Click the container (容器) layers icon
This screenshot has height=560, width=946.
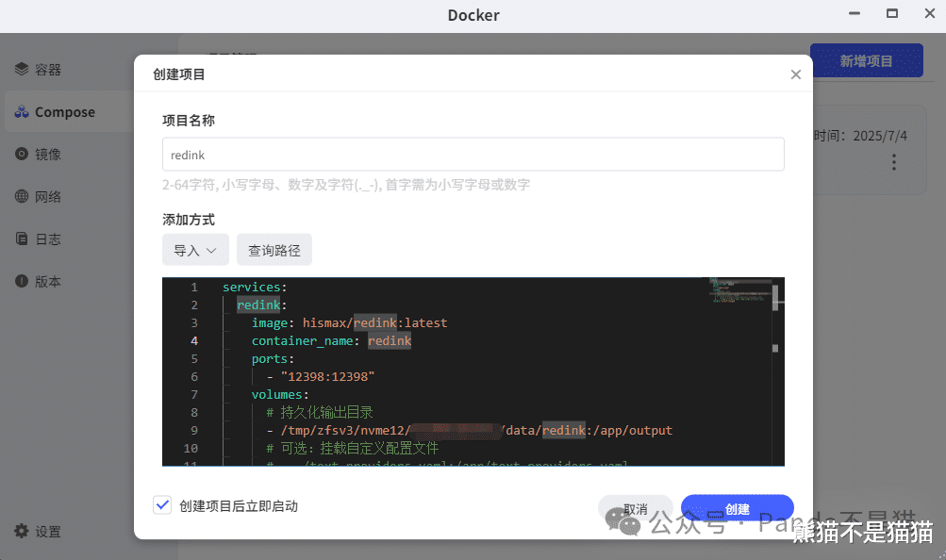[x=22, y=70]
